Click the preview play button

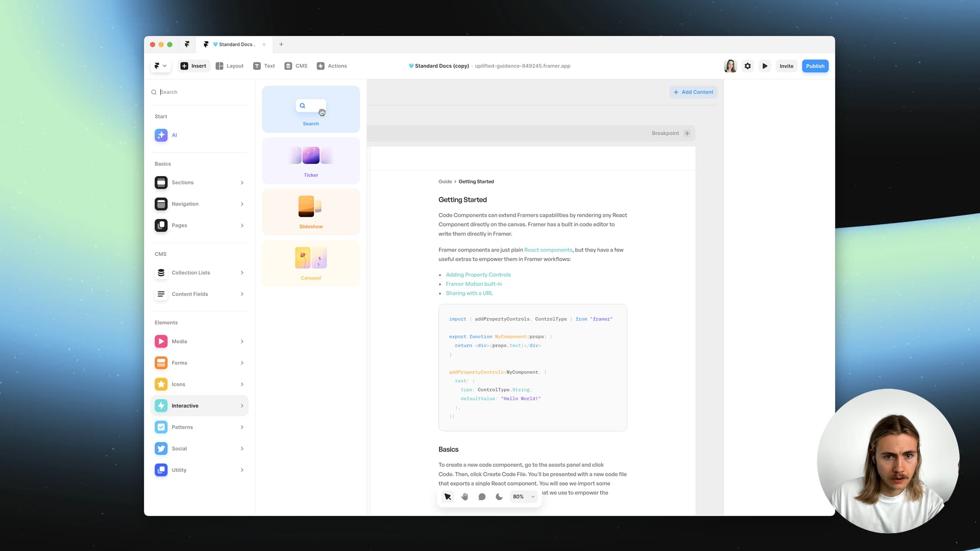tap(765, 66)
